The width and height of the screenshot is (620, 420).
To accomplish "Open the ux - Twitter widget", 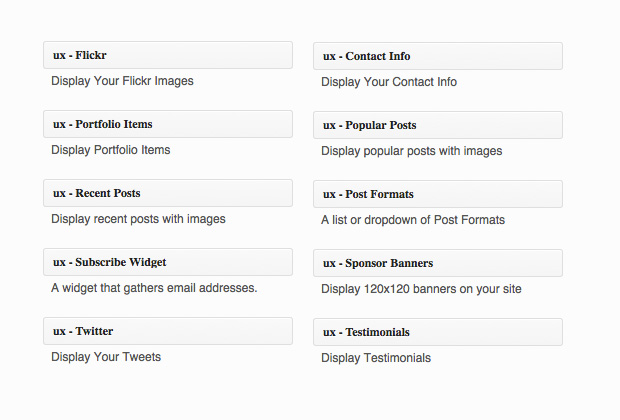I will coord(168,331).
